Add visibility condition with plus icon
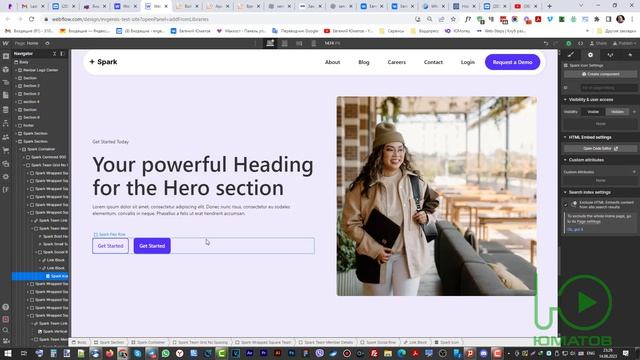 pos(634,111)
